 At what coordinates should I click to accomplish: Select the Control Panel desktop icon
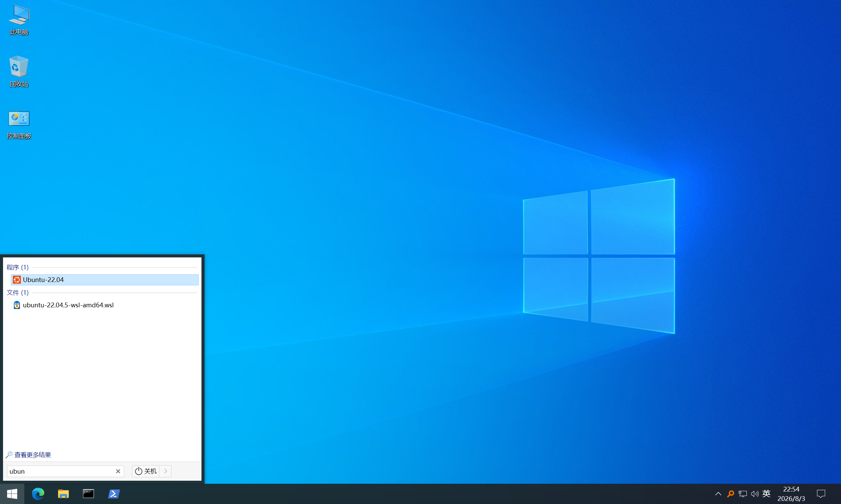click(19, 124)
